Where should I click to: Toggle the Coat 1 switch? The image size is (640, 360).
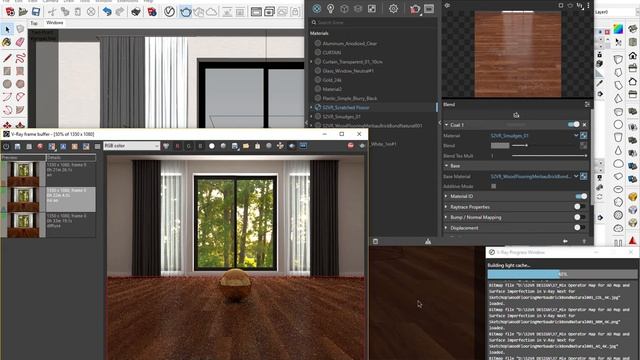pos(573,124)
